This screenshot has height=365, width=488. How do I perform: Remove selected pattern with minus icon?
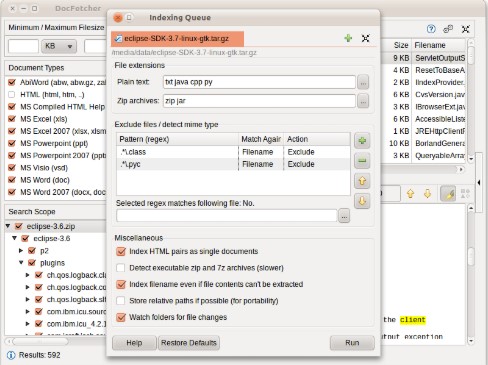point(362,161)
